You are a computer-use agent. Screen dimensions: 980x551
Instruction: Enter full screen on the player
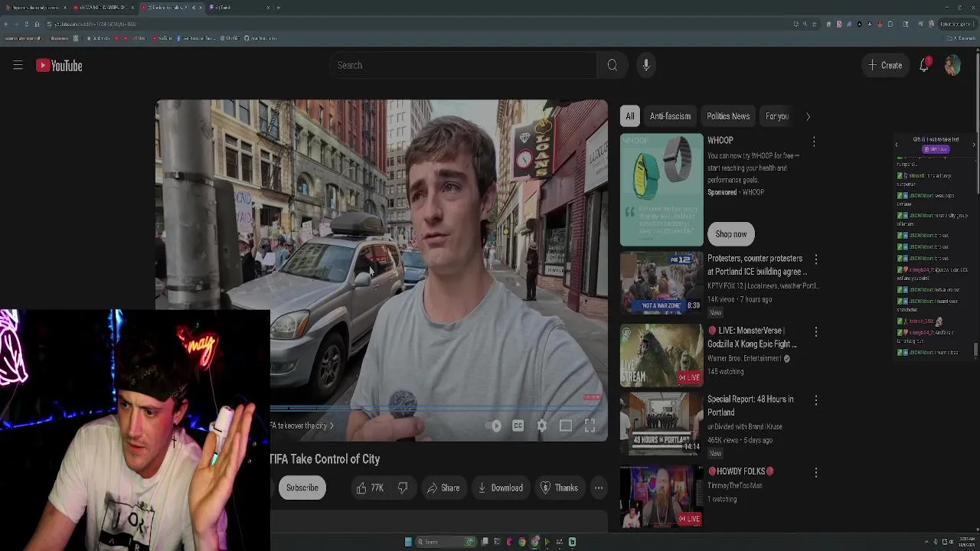click(590, 425)
